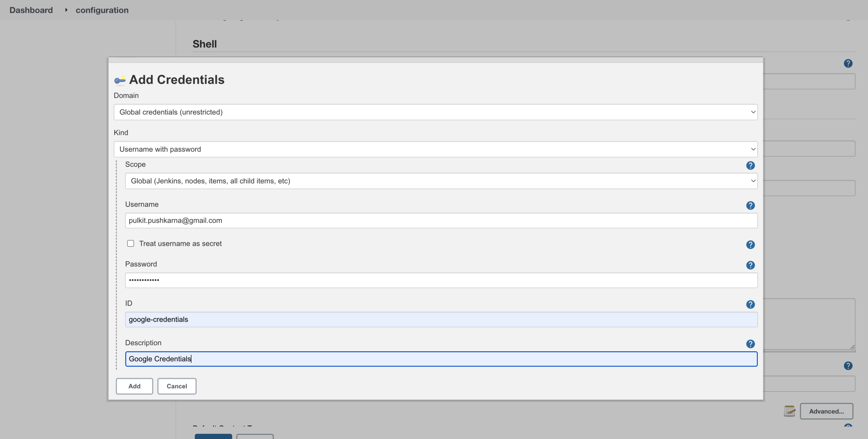Click the Advanced... button
This screenshot has height=439, width=868.
click(826, 411)
